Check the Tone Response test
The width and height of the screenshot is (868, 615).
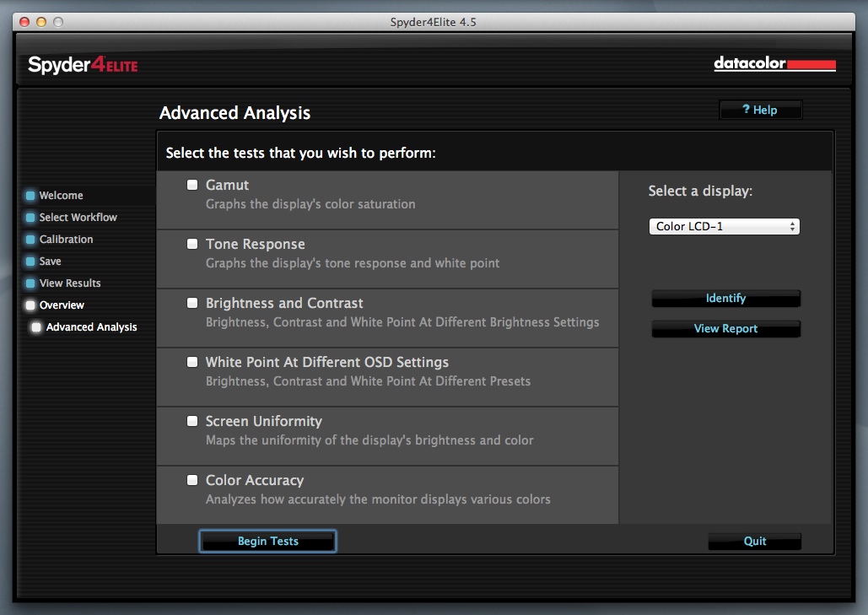[192, 244]
